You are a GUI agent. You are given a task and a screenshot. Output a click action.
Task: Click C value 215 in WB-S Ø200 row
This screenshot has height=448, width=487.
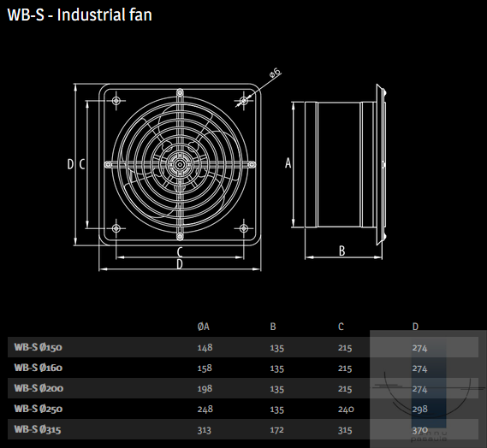tap(345, 389)
